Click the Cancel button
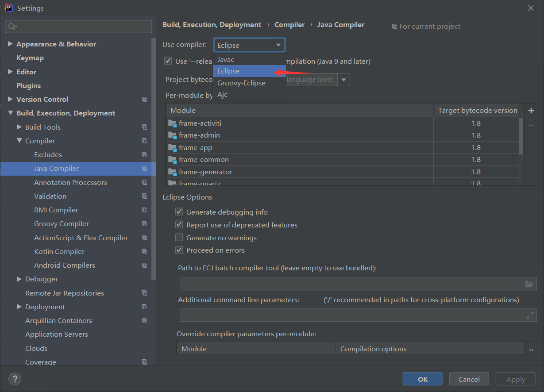This screenshot has height=392, width=544. 469,379
